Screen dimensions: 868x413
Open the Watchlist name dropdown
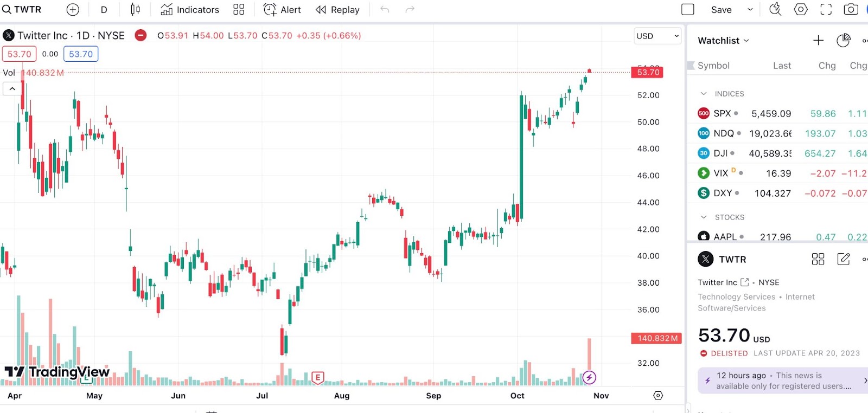click(x=723, y=41)
